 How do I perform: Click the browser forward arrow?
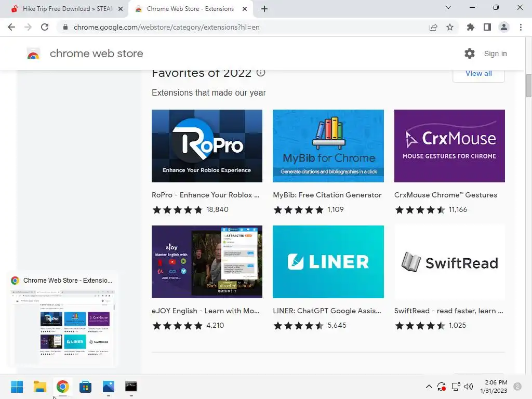click(28, 27)
